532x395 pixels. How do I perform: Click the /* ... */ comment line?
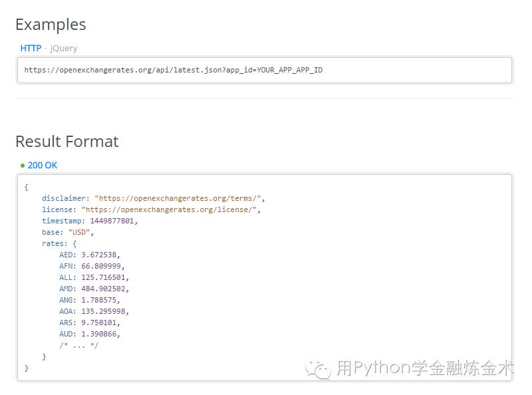tap(78, 345)
